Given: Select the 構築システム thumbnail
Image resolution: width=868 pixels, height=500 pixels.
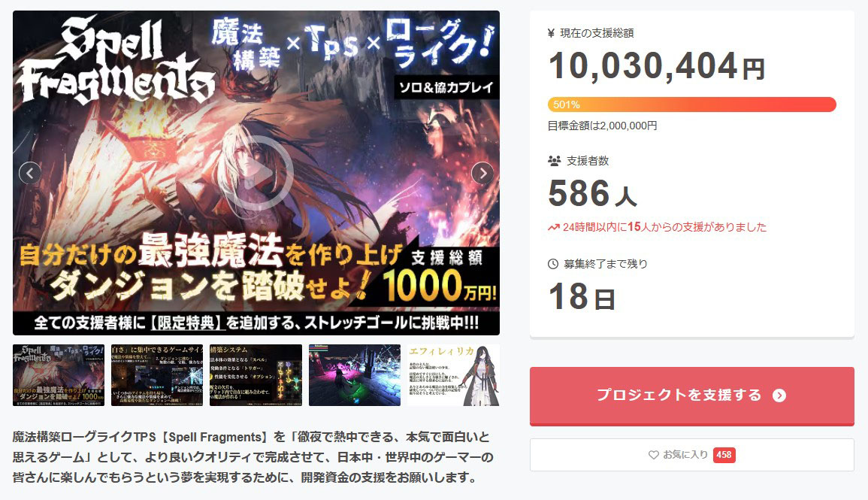Looking at the screenshot, I should [256, 375].
